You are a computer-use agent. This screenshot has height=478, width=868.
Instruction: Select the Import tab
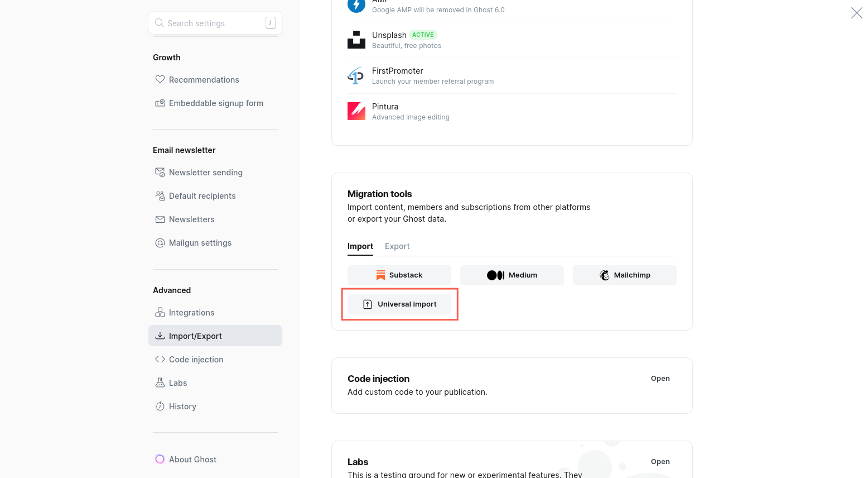pyautogui.click(x=360, y=246)
